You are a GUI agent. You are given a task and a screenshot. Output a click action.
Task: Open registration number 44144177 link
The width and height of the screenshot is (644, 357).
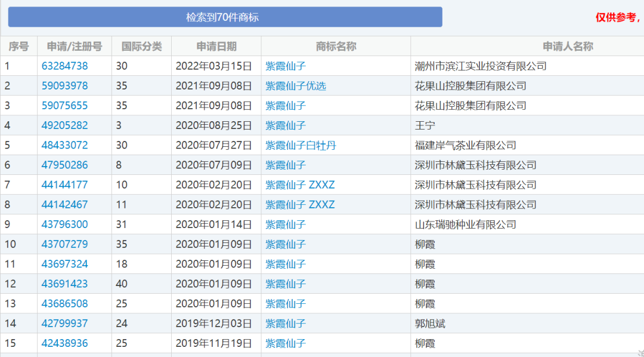[64, 184]
